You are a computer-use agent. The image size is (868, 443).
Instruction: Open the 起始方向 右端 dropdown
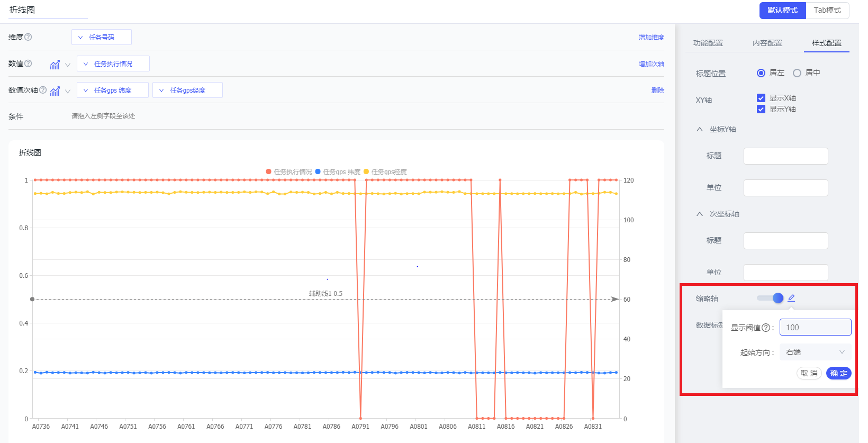click(x=816, y=352)
